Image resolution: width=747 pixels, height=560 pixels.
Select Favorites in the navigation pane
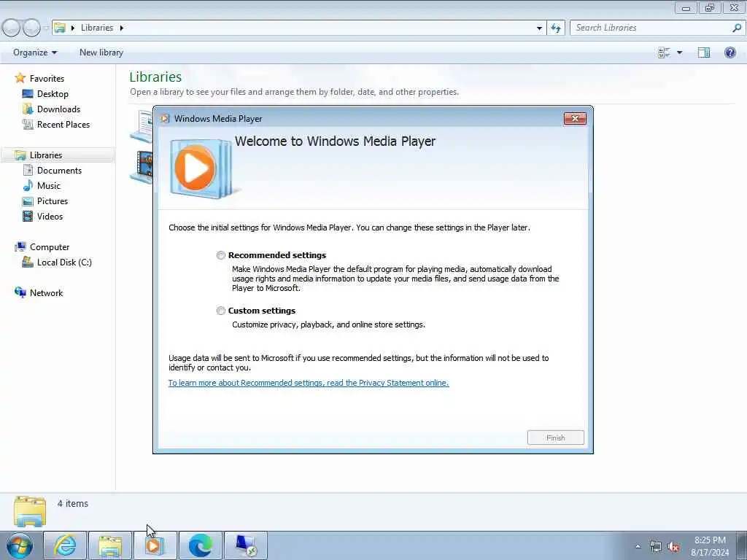[x=47, y=79]
